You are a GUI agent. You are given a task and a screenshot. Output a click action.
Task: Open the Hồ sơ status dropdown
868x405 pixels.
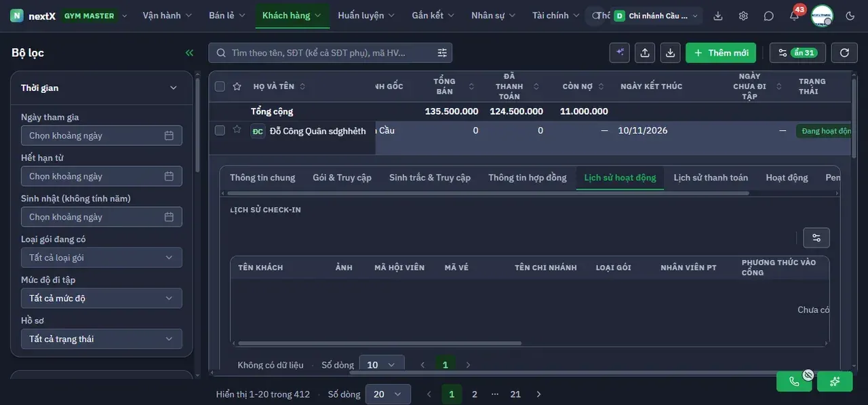point(102,339)
